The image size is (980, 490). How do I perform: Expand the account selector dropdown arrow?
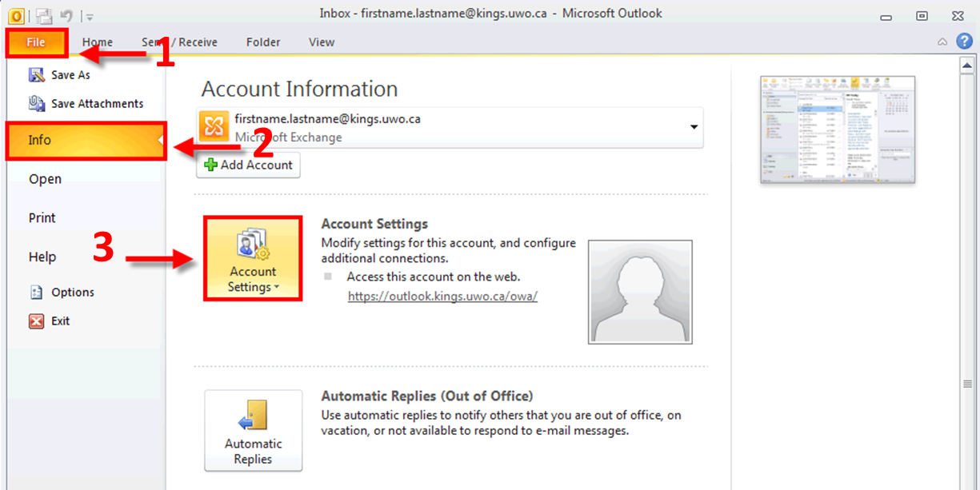click(x=693, y=127)
